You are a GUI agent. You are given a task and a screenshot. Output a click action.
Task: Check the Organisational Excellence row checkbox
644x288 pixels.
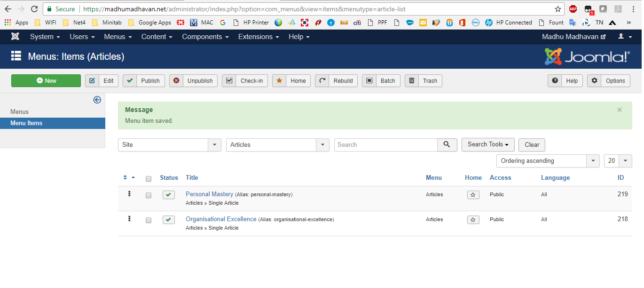pyautogui.click(x=149, y=220)
